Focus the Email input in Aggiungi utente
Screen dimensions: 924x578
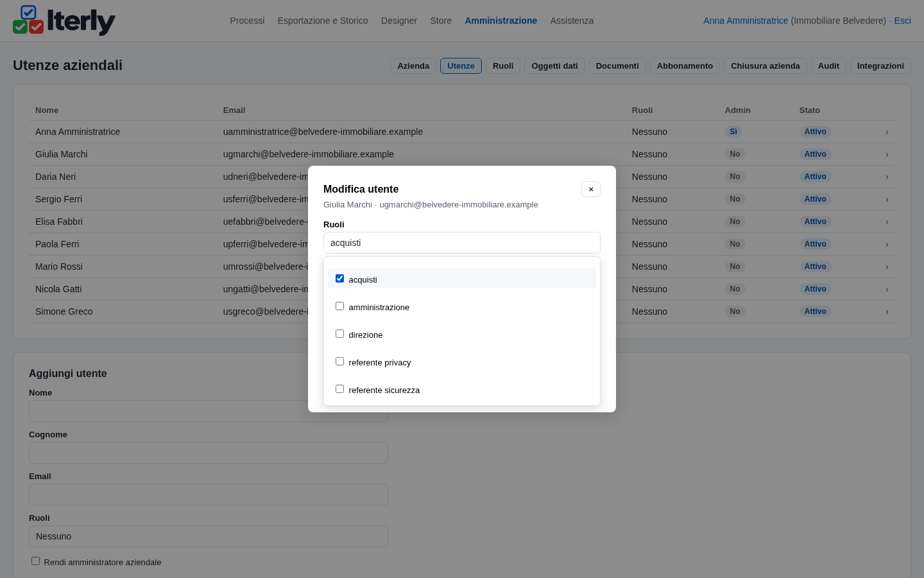pyautogui.click(x=209, y=495)
